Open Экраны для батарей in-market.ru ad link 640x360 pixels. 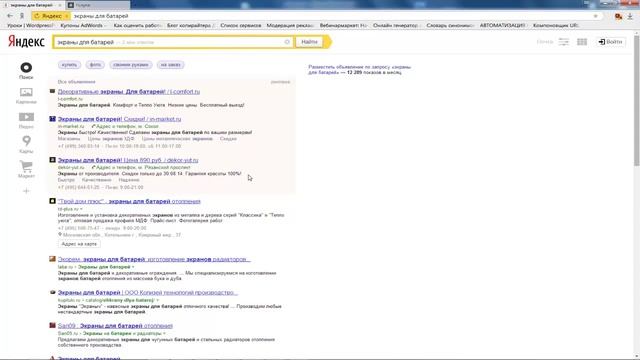tap(120, 119)
